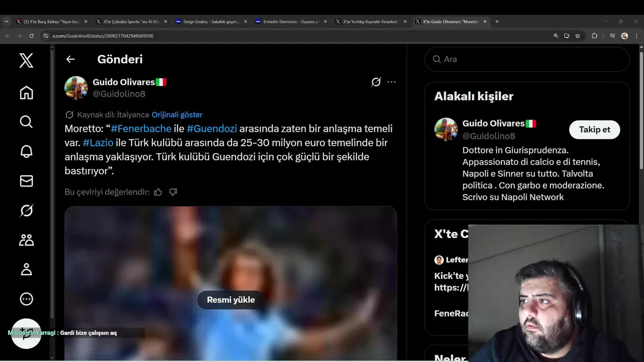
Task: Switch to Ermedin Demirovic tab
Action: point(291,22)
